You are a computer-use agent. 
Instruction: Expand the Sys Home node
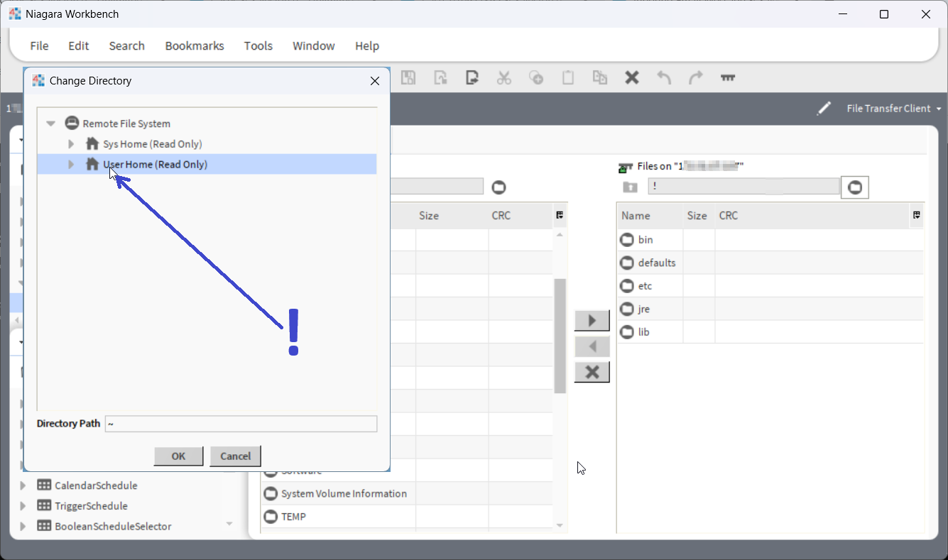71,144
